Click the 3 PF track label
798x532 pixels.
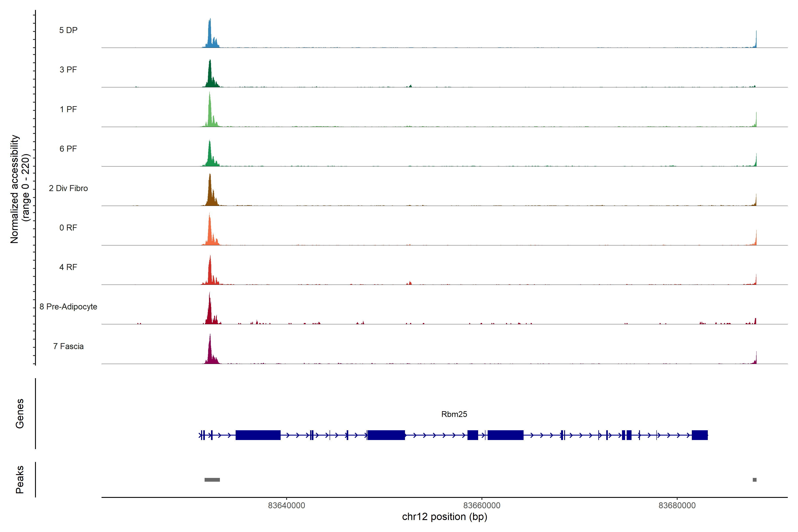coord(68,70)
